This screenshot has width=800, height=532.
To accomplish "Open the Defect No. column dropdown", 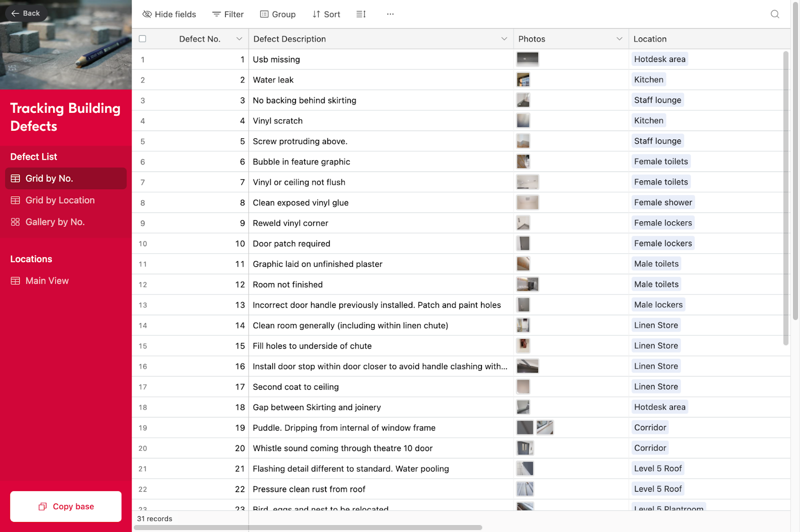I will [239, 38].
